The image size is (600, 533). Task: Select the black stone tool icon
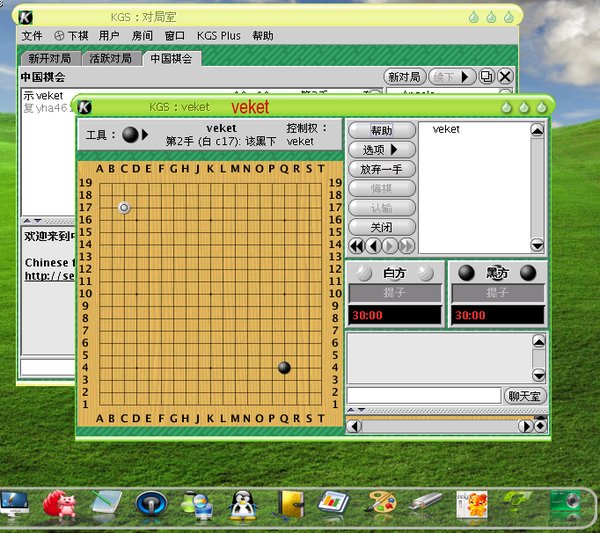(x=130, y=135)
